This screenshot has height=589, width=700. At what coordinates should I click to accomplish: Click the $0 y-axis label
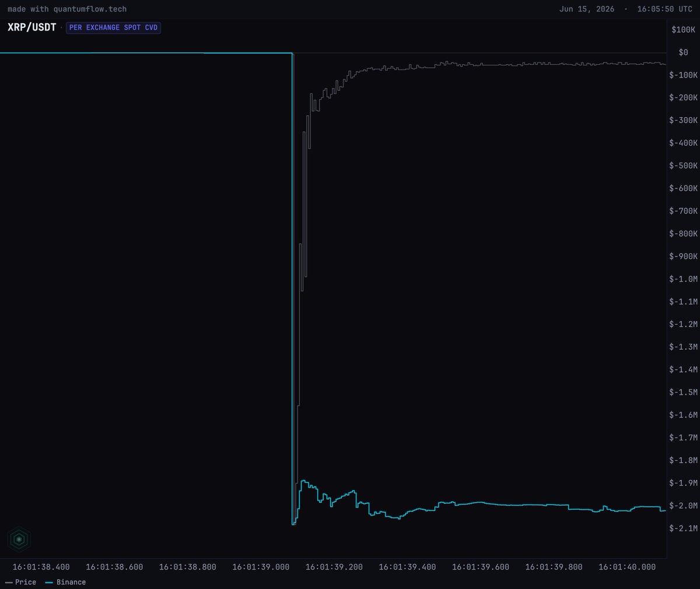point(683,52)
